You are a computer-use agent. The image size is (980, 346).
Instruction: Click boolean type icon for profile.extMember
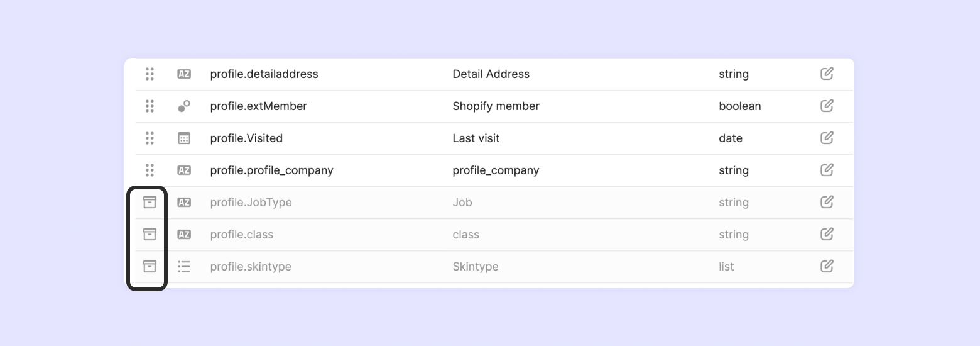coord(184,106)
